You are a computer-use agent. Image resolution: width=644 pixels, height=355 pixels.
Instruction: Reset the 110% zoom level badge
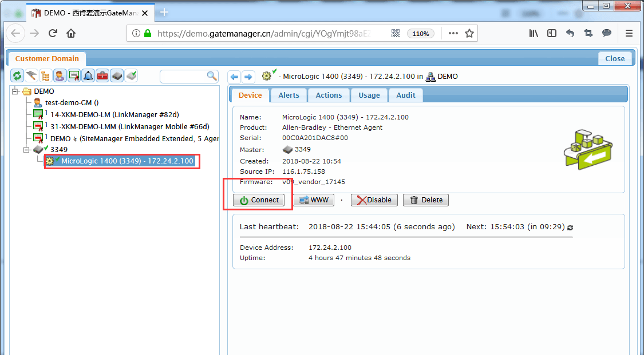421,34
